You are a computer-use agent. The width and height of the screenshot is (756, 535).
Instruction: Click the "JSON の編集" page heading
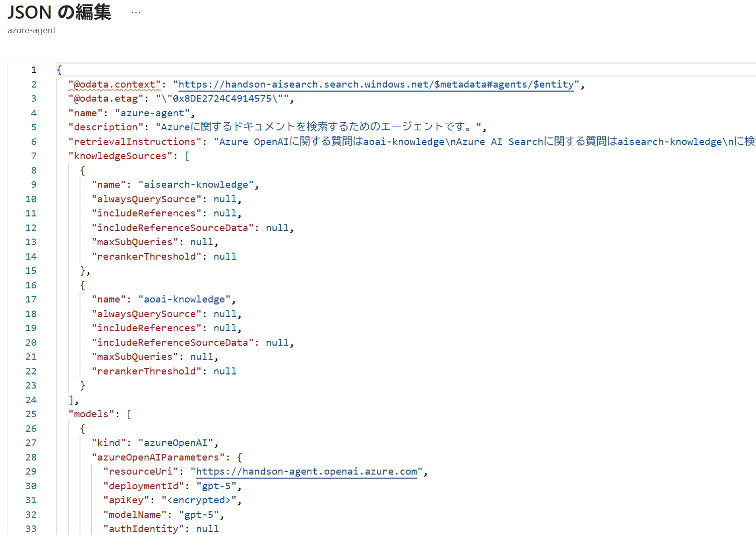pyautogui.click(x=59, y=12)
